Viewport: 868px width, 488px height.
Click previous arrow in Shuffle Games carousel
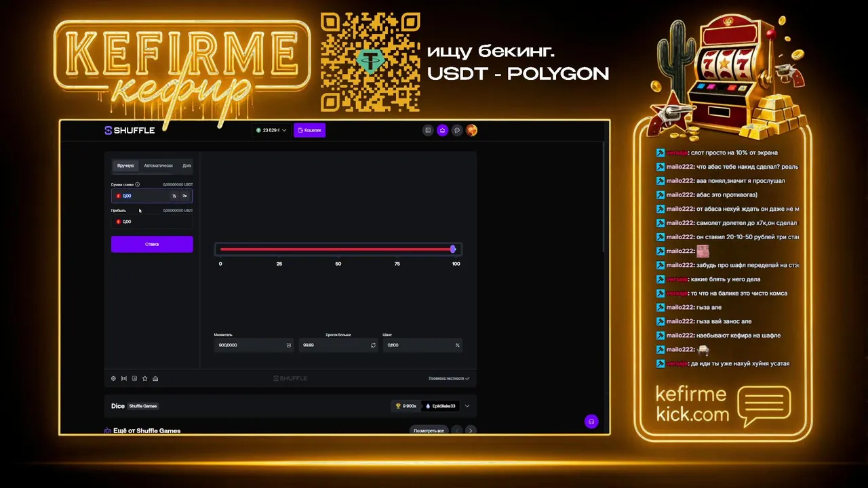[457, 430]
